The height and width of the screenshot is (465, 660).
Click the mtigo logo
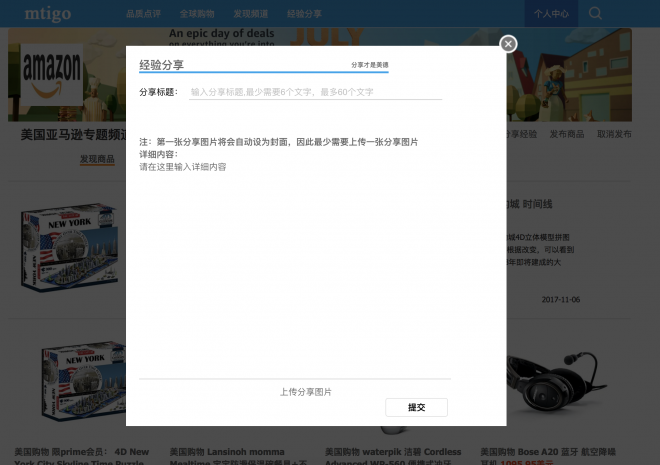[48, 14]
